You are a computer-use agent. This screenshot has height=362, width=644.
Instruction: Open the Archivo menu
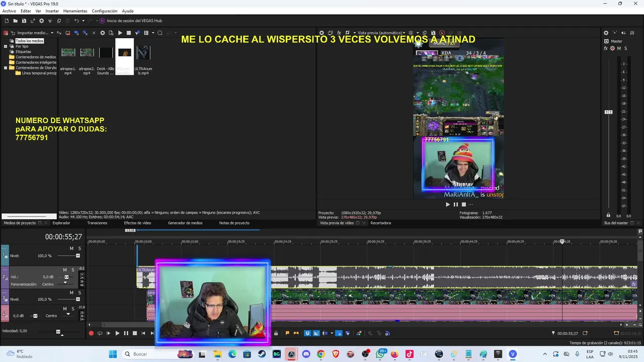(x=9, y=11)
